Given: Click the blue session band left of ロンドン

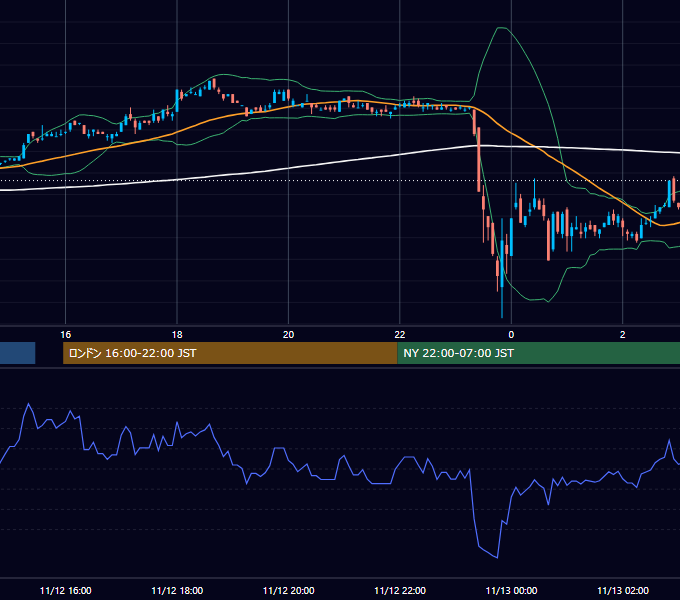Looking at the screenshot, I should 17,353.
